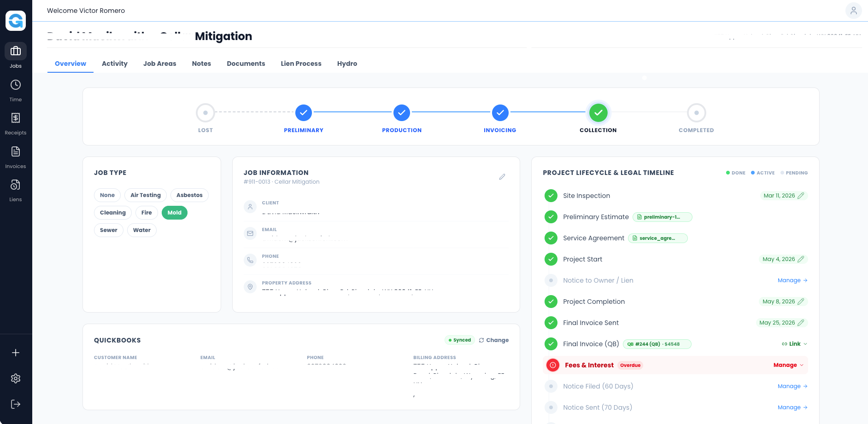The height and width of the screenshot is (424, 868).
Task: Edit the Project Completion date pencil
Action: (x=801, y=302)
